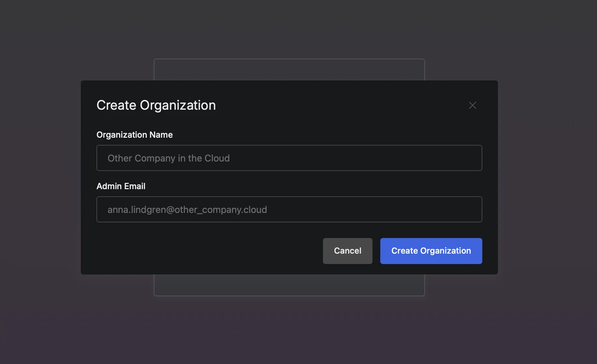
Task: Click the partially visible panel above the dialog
Action: coord(289,69)
